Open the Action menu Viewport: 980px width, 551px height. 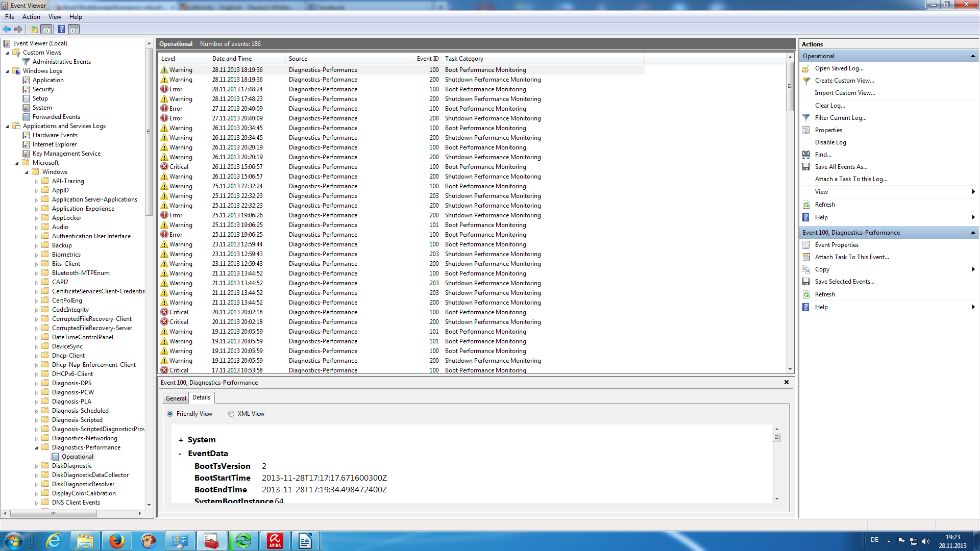[31, 17]
